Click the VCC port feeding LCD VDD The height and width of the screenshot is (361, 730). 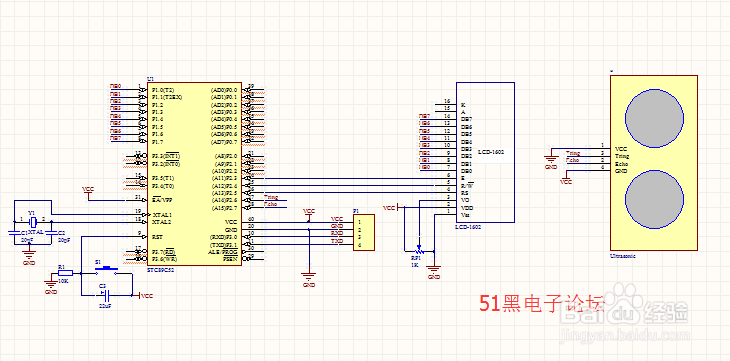pyautogui.click(x=392, y=207)
